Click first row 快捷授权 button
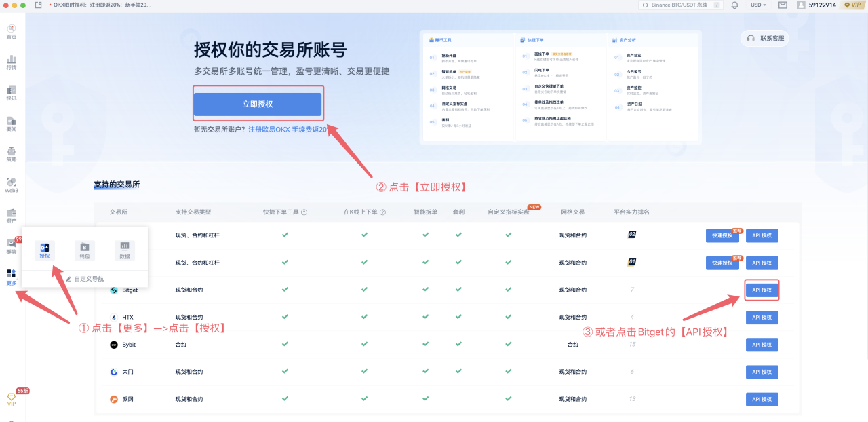The width and height of the screenshot is (868, 422). [x=723, y=235]
